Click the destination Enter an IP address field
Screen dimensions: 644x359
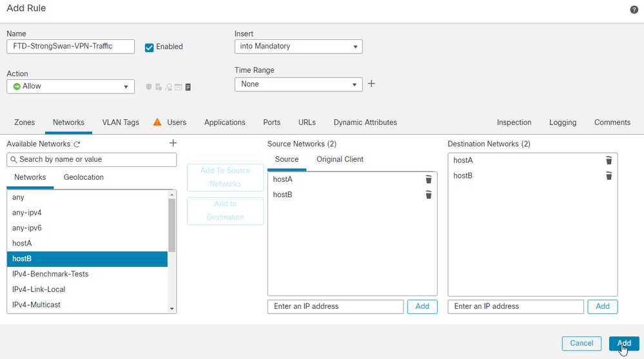(516, 306)
